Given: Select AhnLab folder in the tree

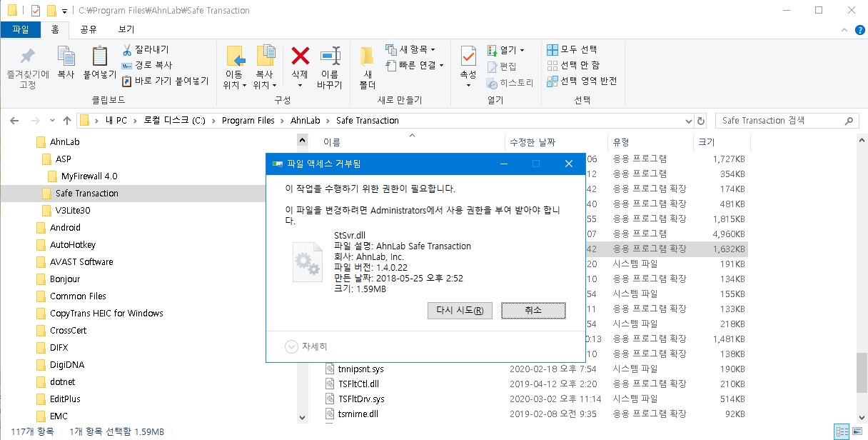Looking at the screenshot, I should [65, 141].
